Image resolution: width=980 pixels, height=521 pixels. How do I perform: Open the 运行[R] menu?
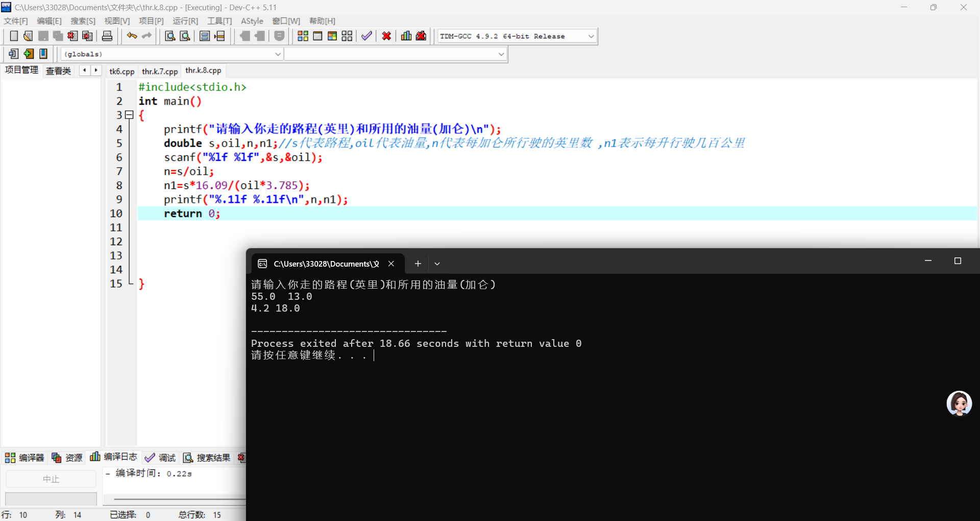pyautogui.click(x=185, y=21)
